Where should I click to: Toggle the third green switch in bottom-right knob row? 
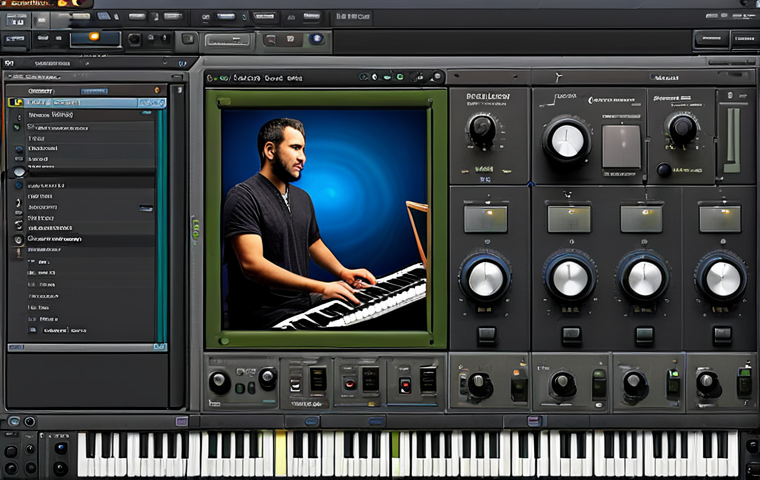coord(673,384)
